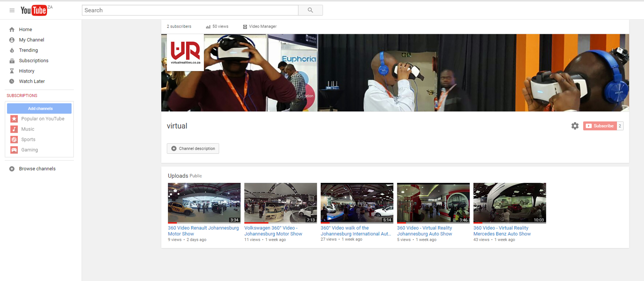This screenshot has width=644, height=281.
Task: Click the Trending flame icon
Action: tap(12, 50)
